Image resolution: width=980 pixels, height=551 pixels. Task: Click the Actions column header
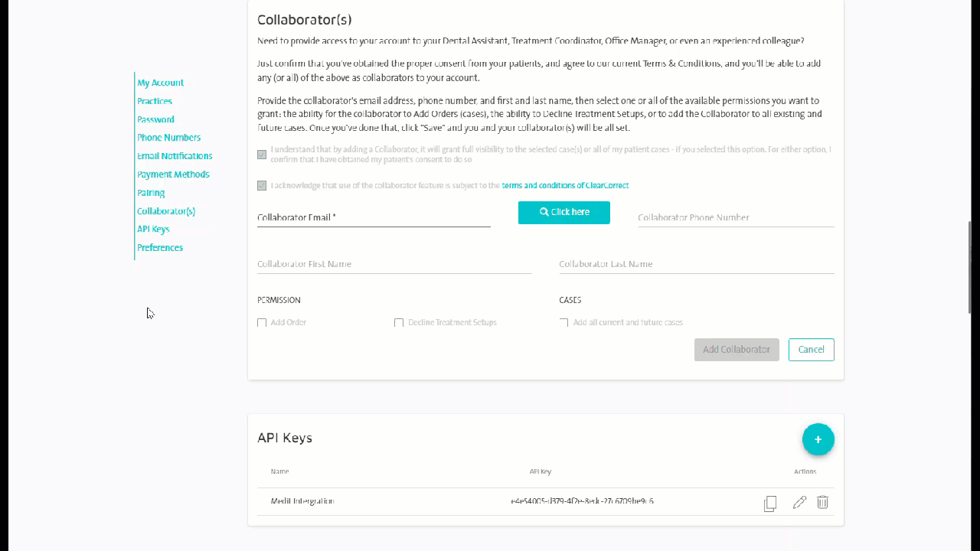(x=805, y=471)
